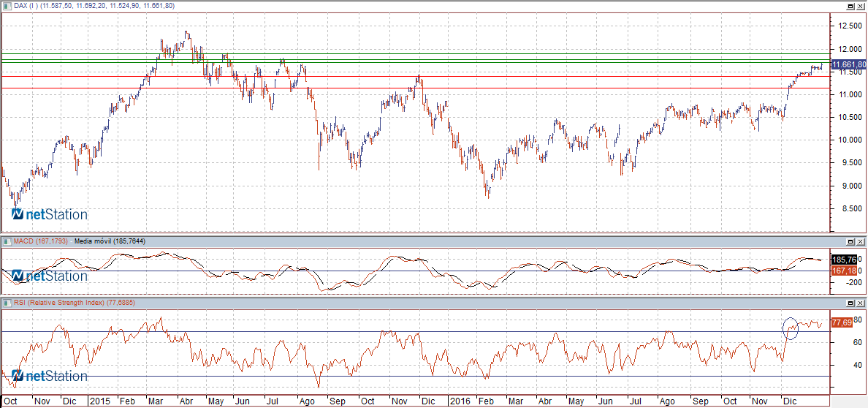Close the RSI indicator panel
Screen dimensions: 868x408
click(x=861, y=303)
